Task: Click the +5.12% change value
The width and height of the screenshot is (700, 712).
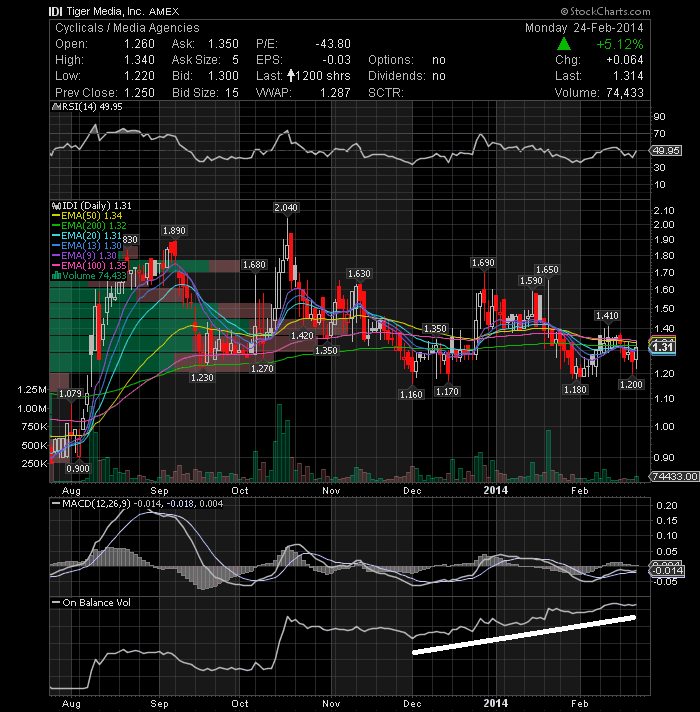Action: (619, 44)
